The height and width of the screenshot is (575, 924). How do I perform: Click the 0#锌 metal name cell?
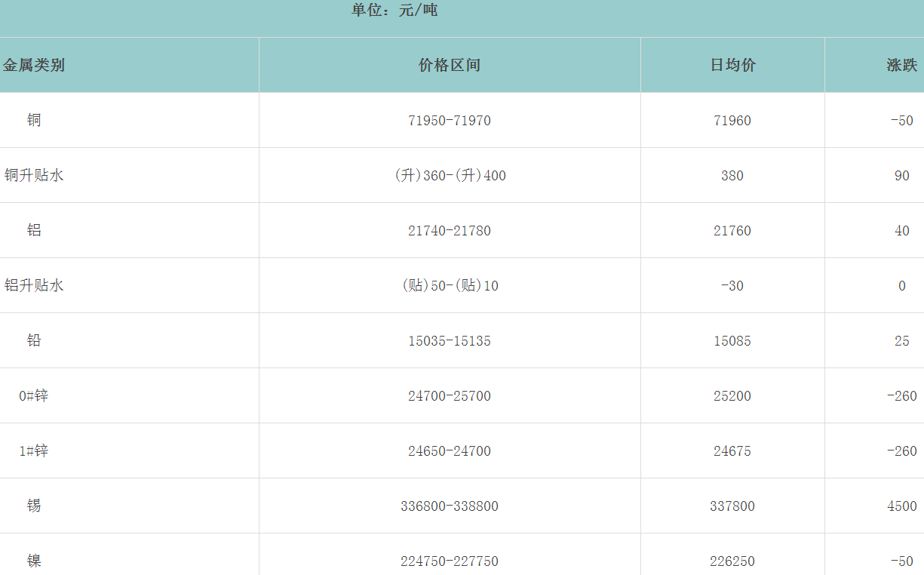(34, 395)
